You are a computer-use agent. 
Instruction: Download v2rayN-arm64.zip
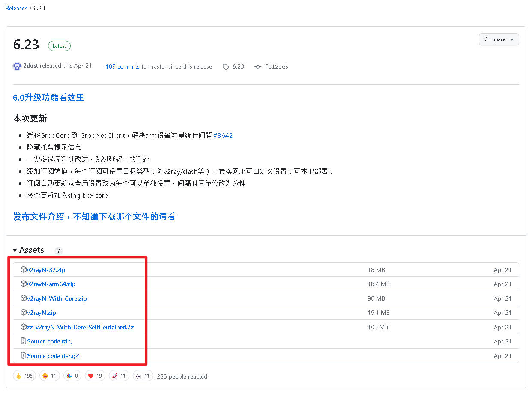pos(51,284)
